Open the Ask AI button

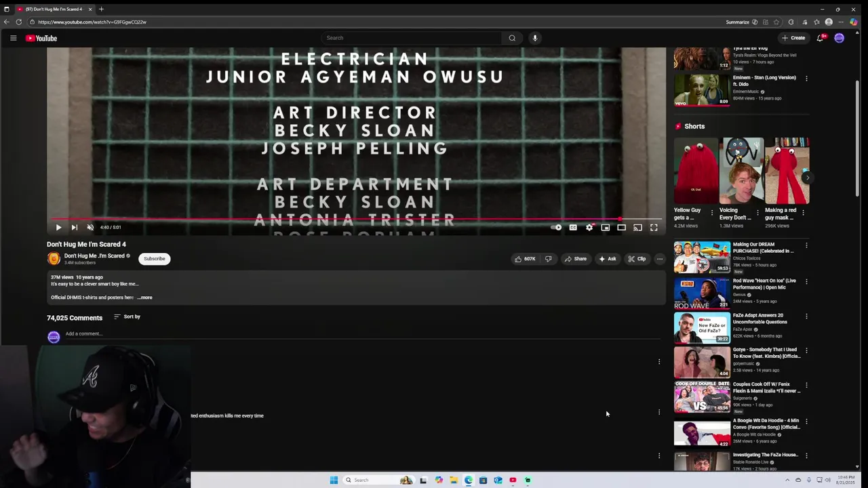coord(608,259)
